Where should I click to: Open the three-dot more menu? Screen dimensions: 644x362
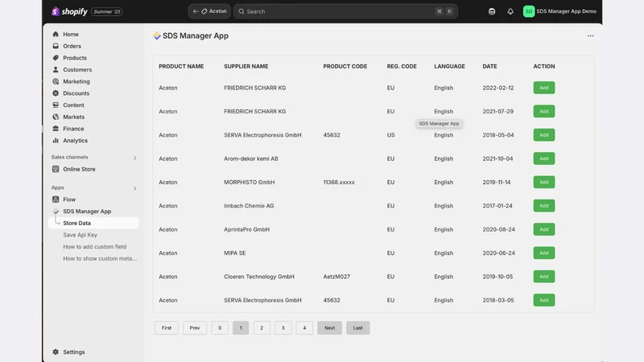coord(590,35)
